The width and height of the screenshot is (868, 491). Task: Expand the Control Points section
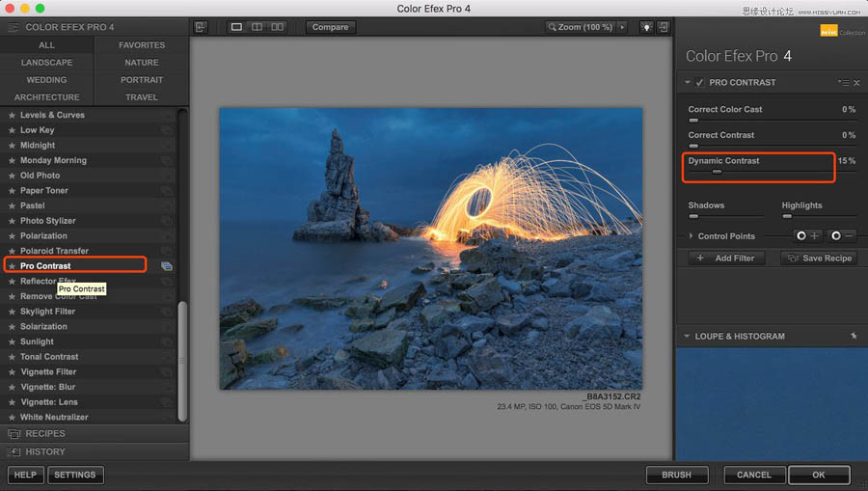click(691, 236)
